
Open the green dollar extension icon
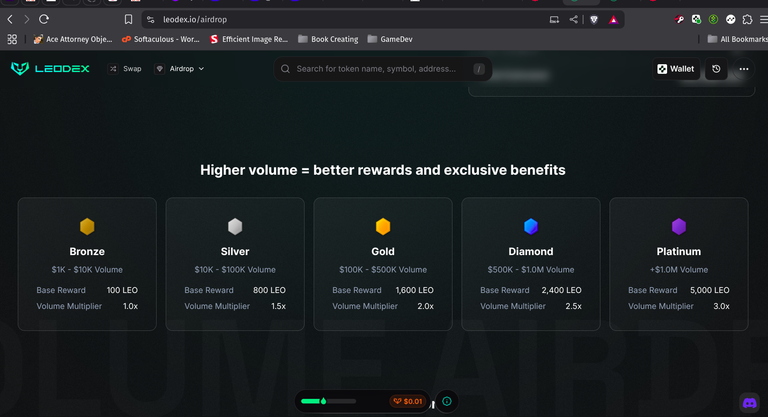click(x=713, y=20)
